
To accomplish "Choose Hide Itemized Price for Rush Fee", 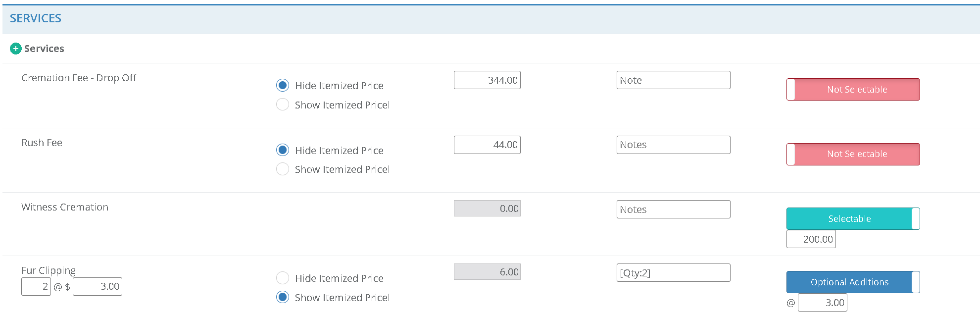I will [x=283, y=150].
